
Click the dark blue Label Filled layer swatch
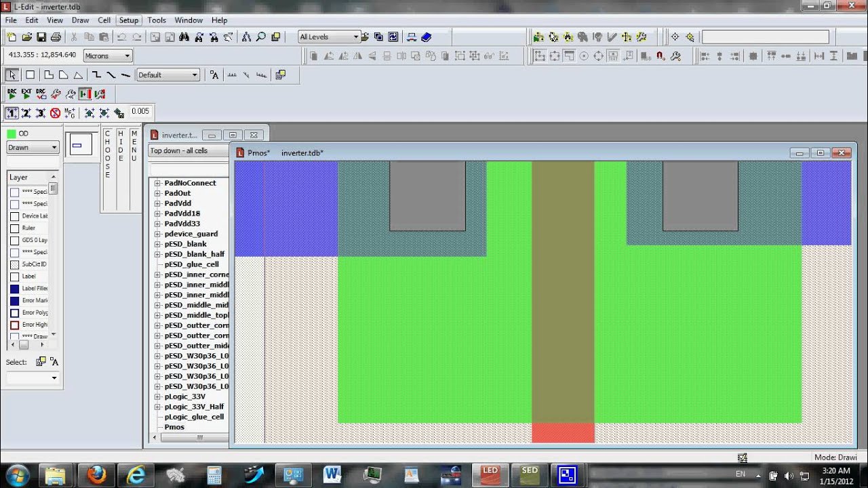(15, 289)
